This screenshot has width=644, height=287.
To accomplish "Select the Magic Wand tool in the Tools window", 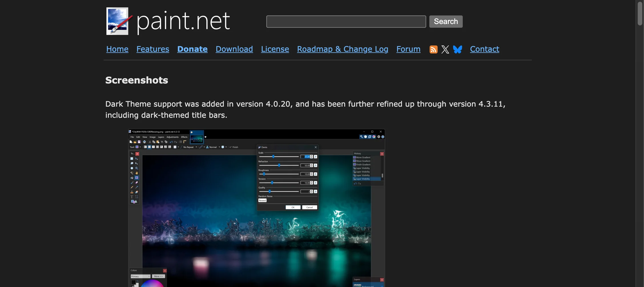I will [132, 173].
